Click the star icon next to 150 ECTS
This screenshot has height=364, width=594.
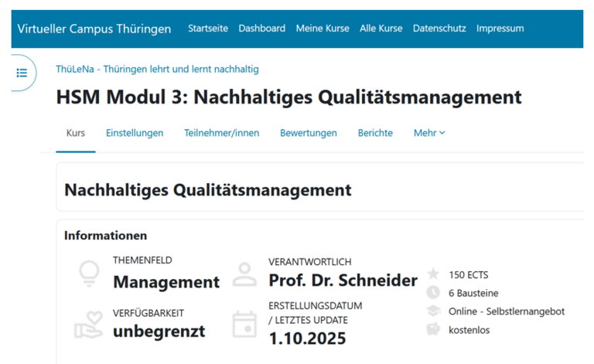[433, 274]
